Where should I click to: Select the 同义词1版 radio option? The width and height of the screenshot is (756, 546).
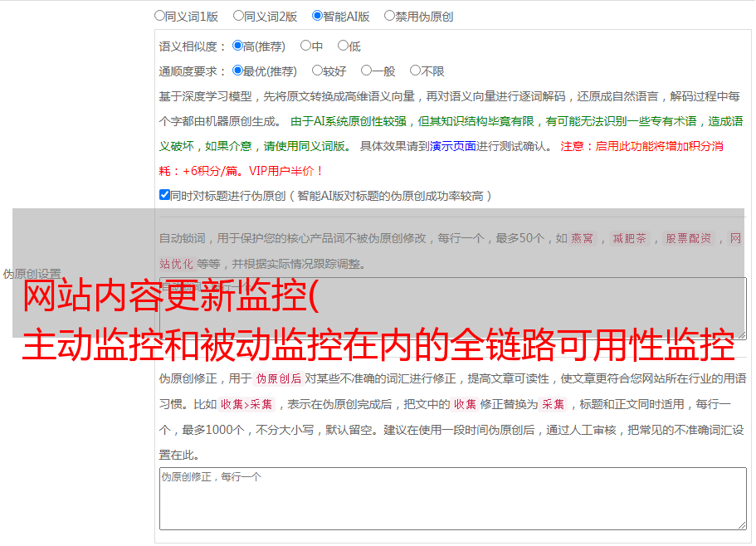pos(159,16)
